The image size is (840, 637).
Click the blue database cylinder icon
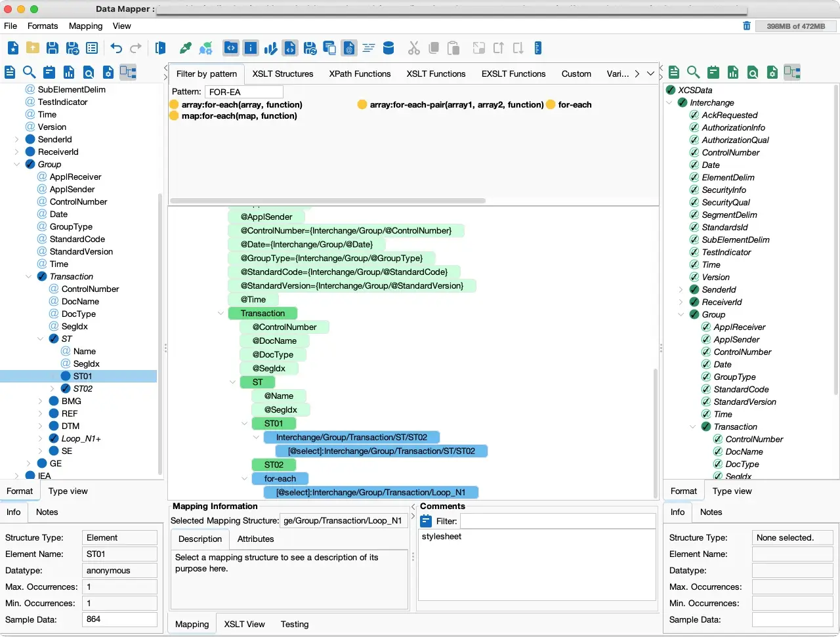pos(388,48)
